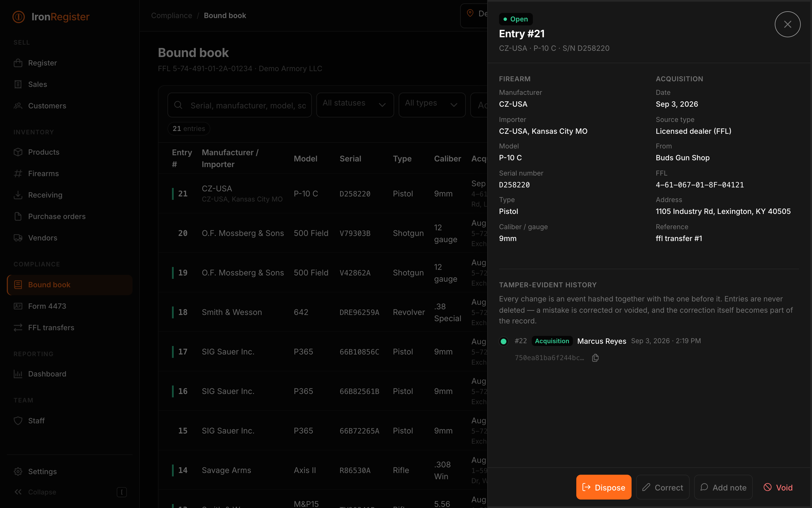Click the search magnifier icon
This screenshot has width=812, height=508.
[x=178, y=105]
